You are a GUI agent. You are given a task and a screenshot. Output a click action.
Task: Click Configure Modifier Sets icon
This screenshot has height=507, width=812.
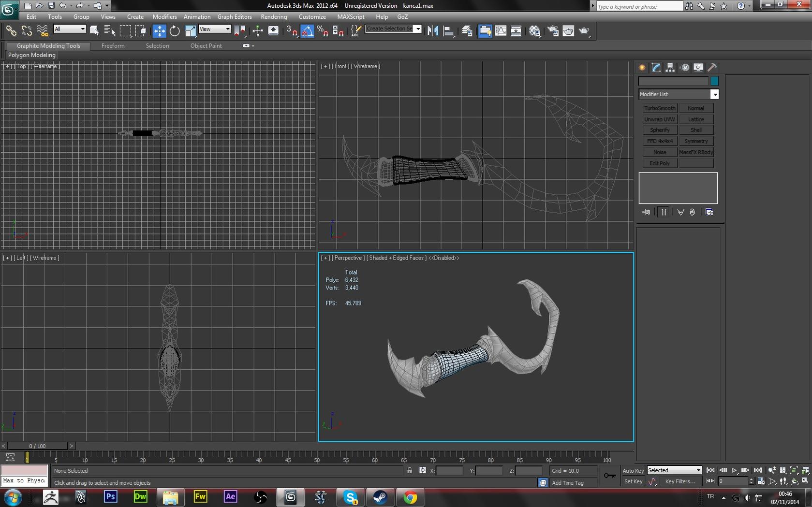[709, 212]
